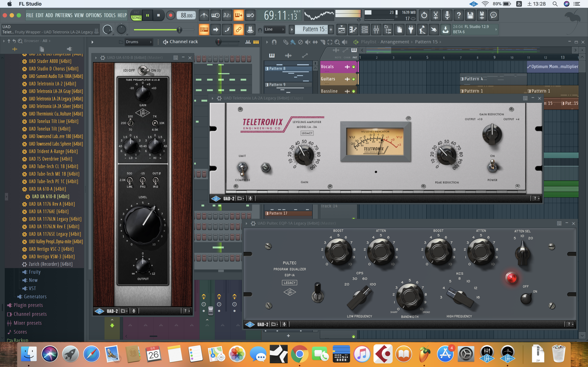Select the mute tool in Playlist toolbar

[x=308, y=42]
